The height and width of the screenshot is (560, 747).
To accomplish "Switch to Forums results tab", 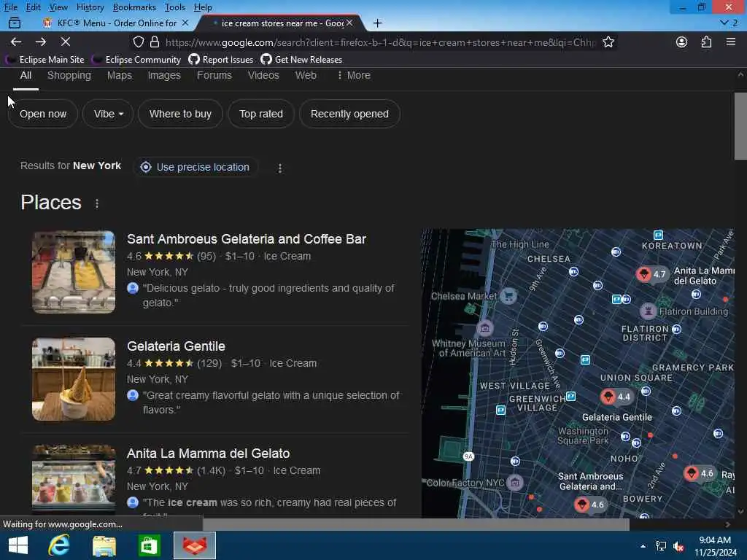I will click(x=214, y=75).
